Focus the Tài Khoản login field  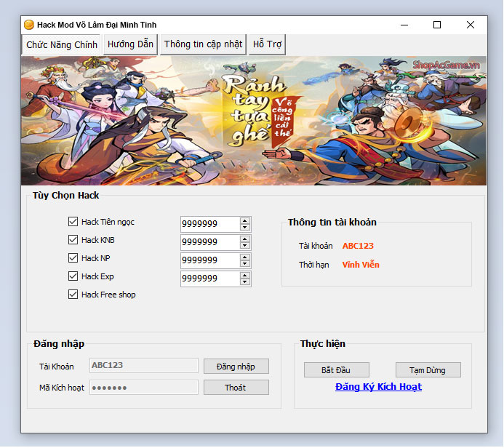click(x=144, y=365)
